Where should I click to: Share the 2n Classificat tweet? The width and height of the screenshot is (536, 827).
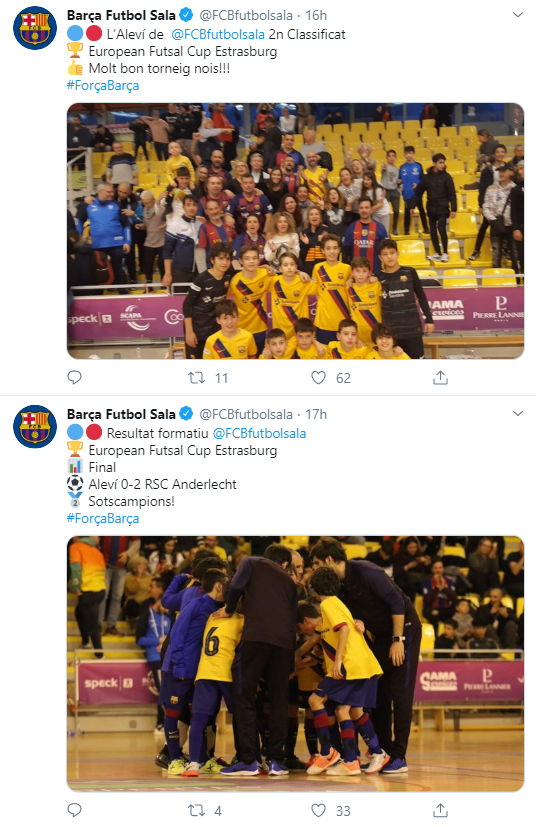coord(441,377)
